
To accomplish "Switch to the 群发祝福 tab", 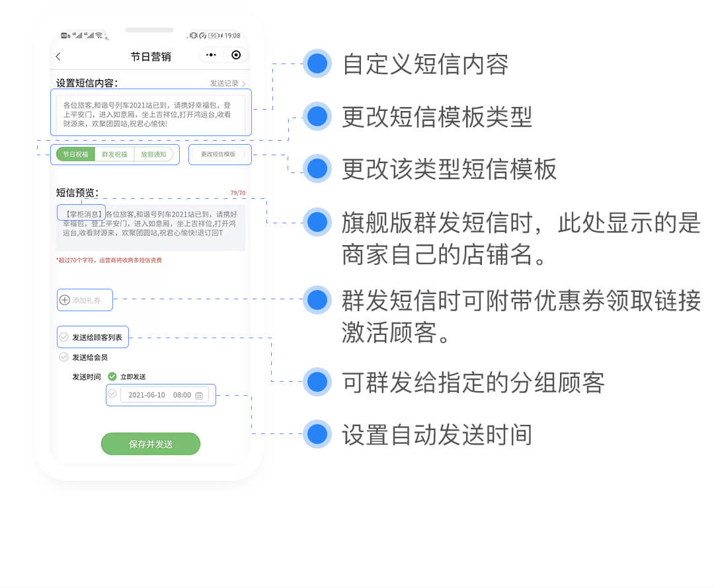I will coord(114,155).
